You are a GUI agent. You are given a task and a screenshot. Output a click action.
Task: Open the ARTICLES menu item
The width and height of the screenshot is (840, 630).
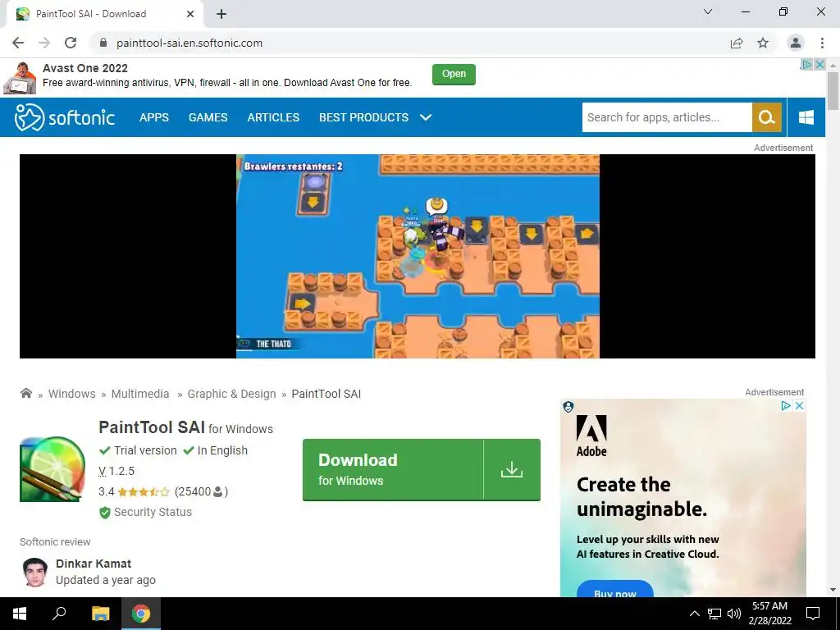(x=273, y=117)
